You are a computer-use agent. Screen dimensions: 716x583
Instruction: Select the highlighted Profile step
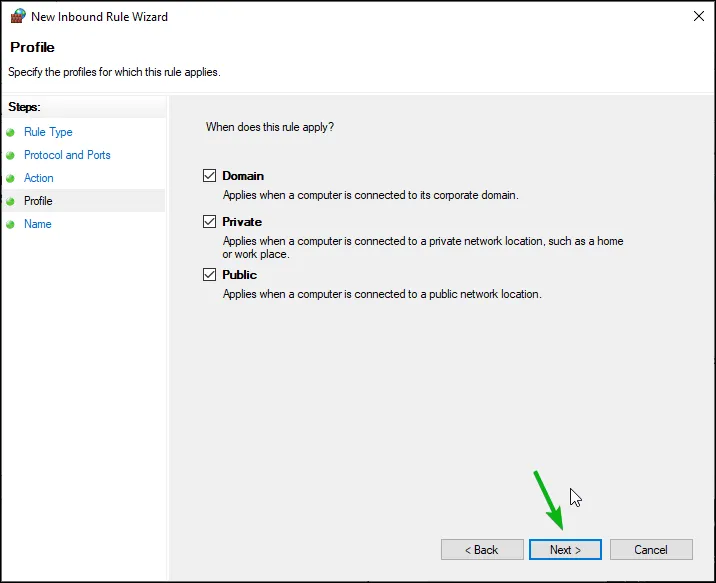tap(38, 201)
